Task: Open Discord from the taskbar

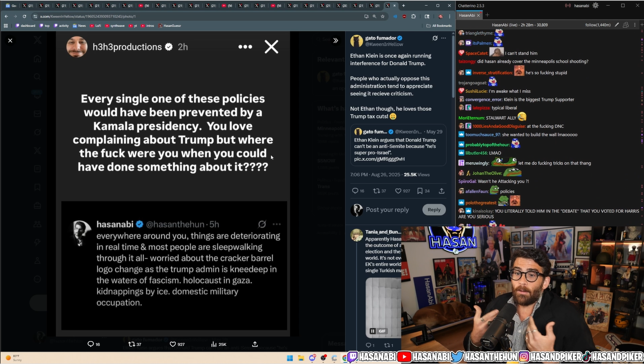Action: (312, 358)
